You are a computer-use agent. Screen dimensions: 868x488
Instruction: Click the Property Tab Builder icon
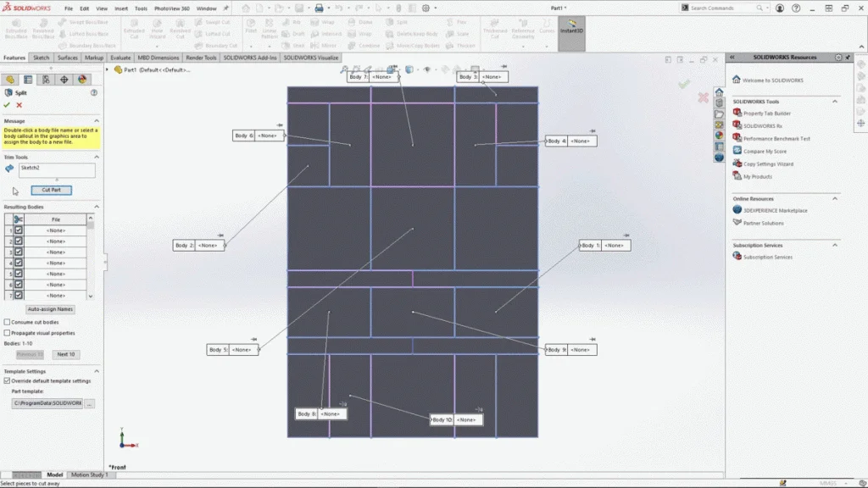737,113
